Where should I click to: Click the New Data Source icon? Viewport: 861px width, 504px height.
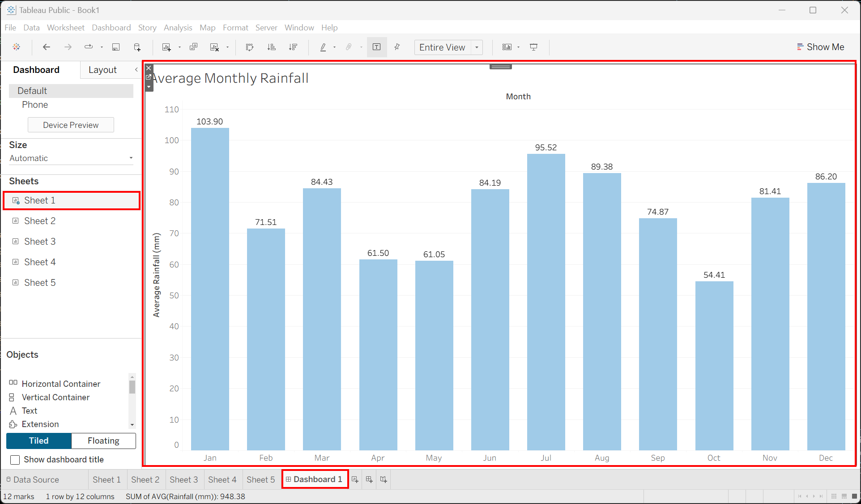tap(137, 47)
